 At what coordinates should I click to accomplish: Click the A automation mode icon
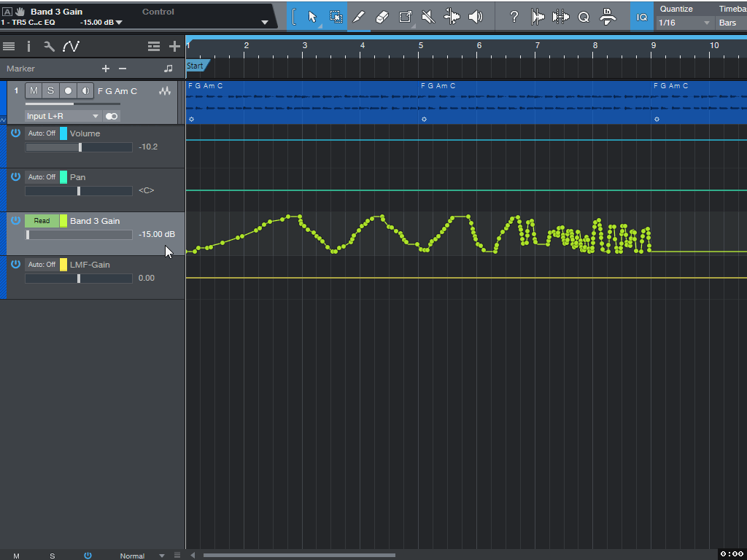pyautogui.click(x=7, y=12)
